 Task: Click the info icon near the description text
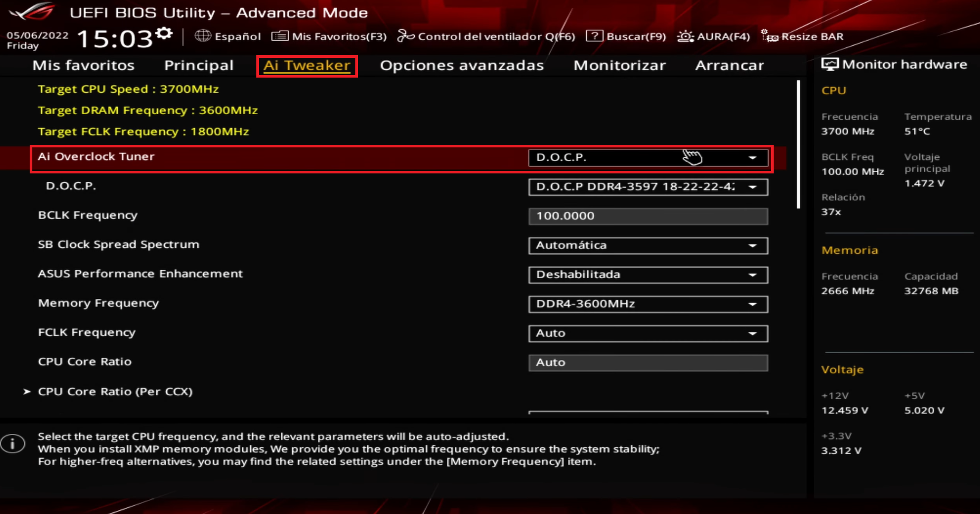point(14,444)
